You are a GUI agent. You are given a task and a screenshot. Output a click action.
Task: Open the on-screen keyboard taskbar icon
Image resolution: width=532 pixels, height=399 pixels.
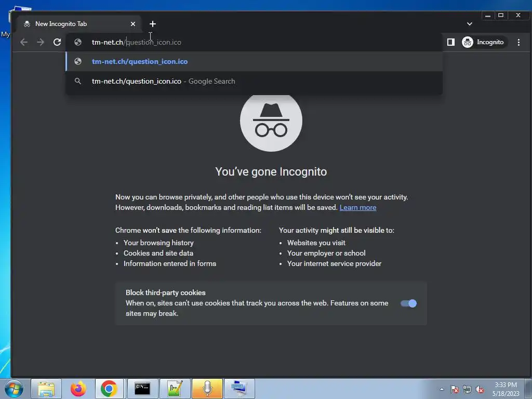tap(239, 389)
